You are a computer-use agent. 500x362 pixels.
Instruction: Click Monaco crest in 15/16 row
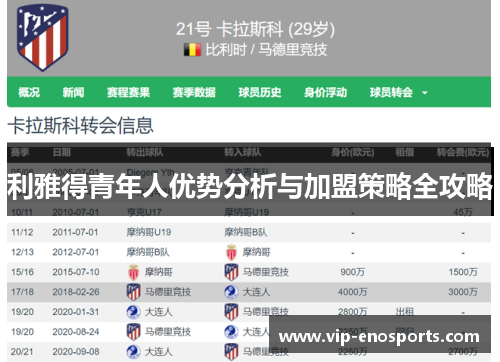(134, 272)
